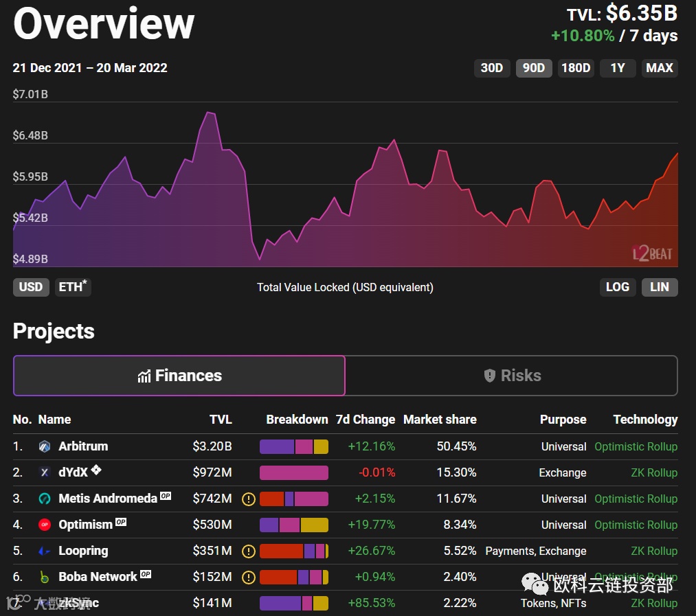The width and height of the screenshot is (696, 616).
Task: Select the 180D time range
Action: pyautogui.click(x=576, y=68)
